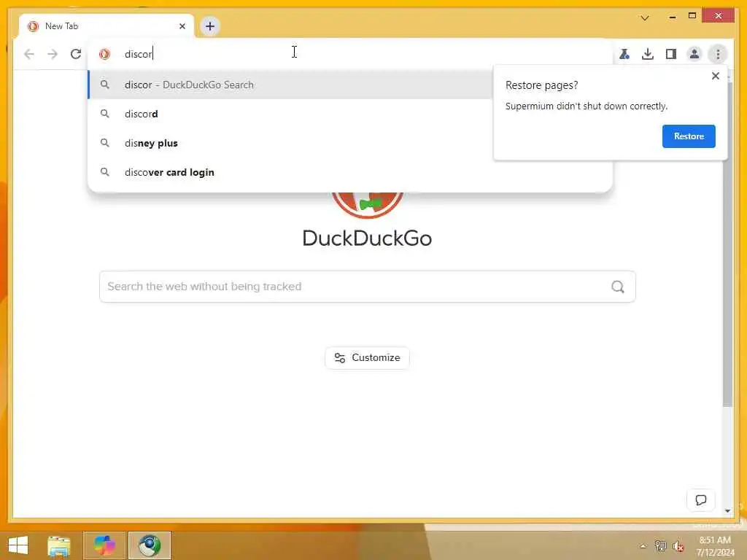Click the scrollbar down arrow

727,510
